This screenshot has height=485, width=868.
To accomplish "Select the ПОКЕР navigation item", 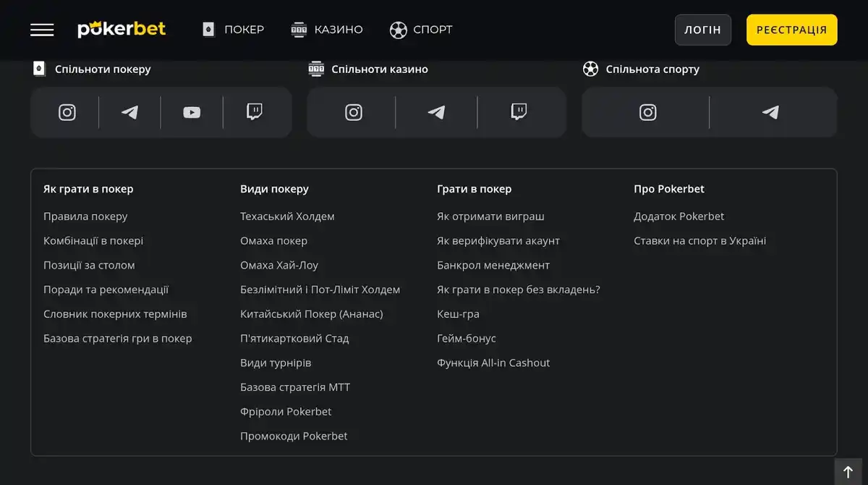I will coord(233,30).
